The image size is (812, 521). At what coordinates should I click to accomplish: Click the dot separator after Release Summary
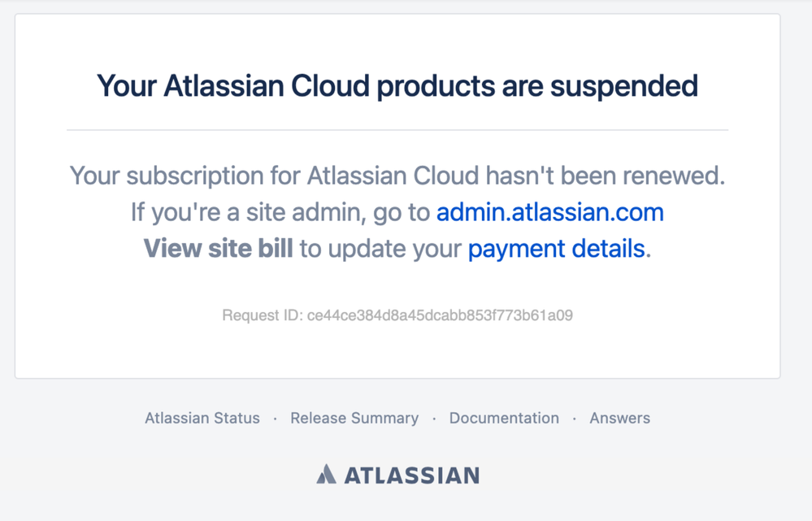[434, 419]
